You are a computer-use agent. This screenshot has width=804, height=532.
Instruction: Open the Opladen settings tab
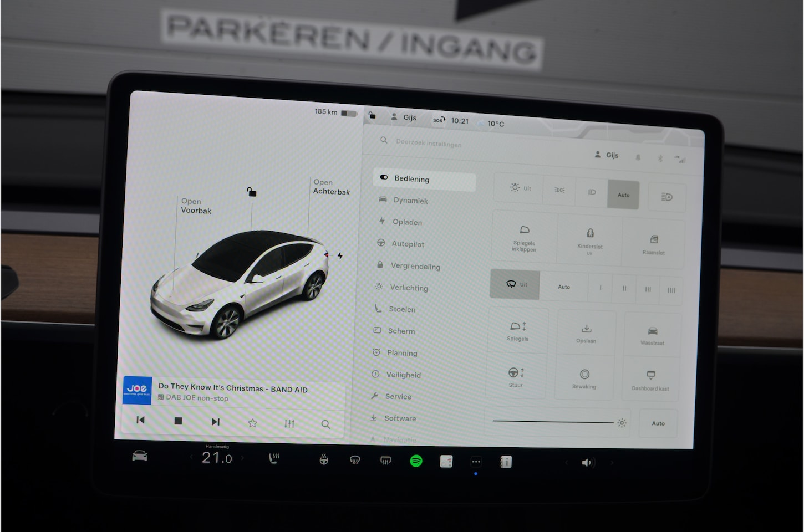point(406,222)
